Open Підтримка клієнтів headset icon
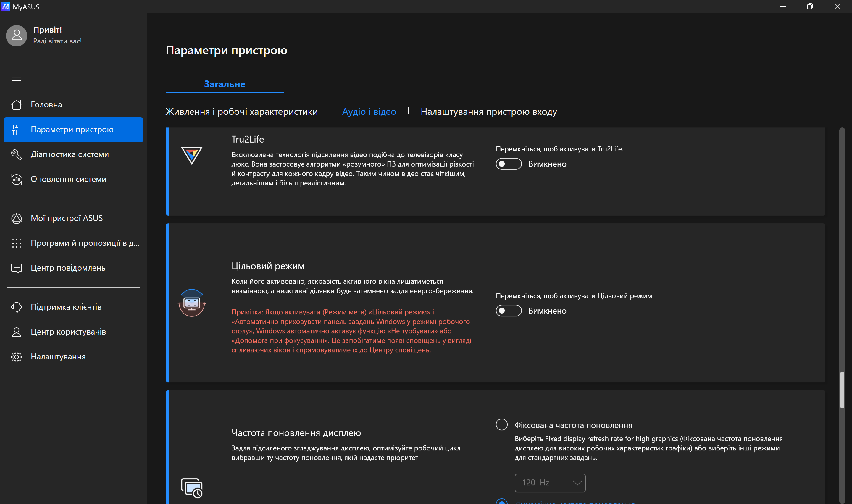Image resolution: width=852 pixels, height=504 pixels. coord(16,307)
